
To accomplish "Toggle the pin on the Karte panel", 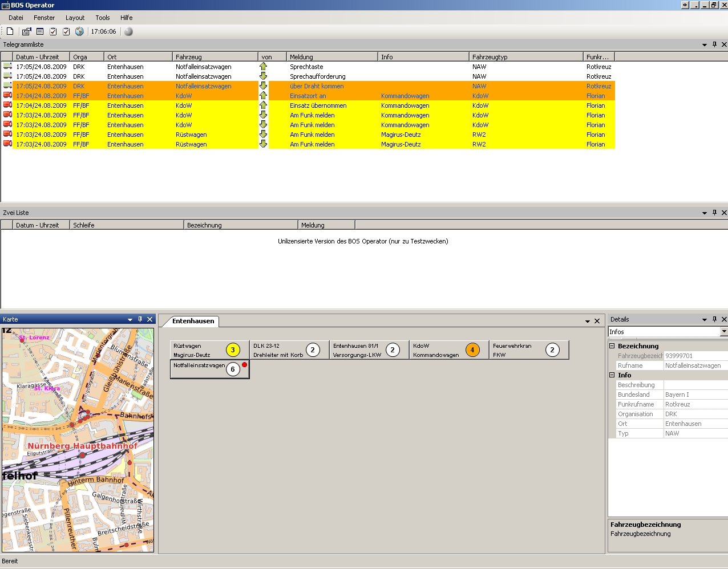I will pos(140,319).
